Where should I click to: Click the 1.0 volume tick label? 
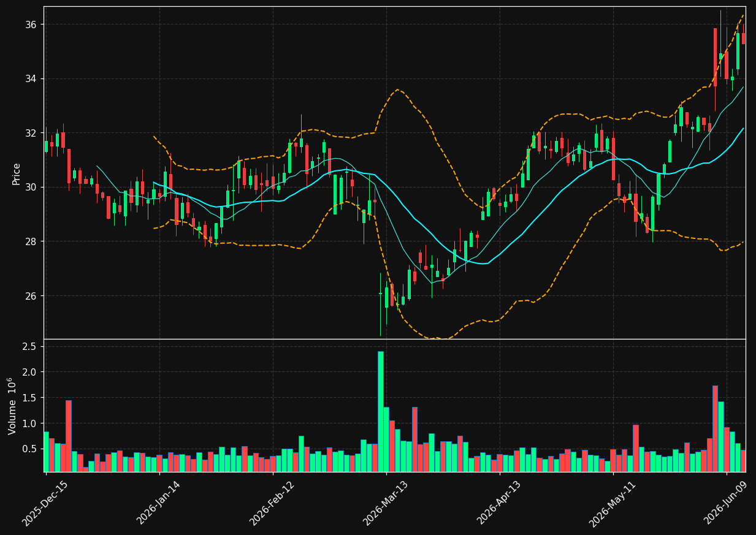tap(29, 423)
